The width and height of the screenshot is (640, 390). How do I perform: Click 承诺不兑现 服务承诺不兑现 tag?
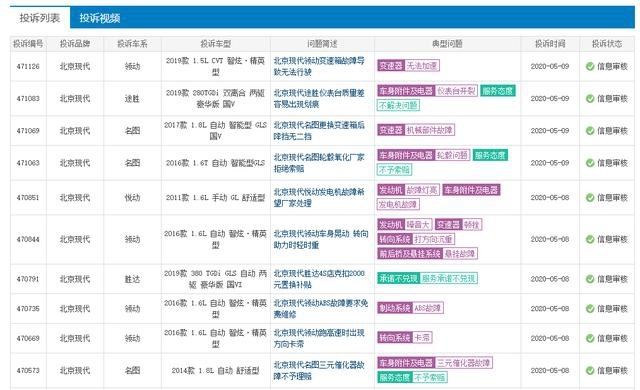click(427, 279)
